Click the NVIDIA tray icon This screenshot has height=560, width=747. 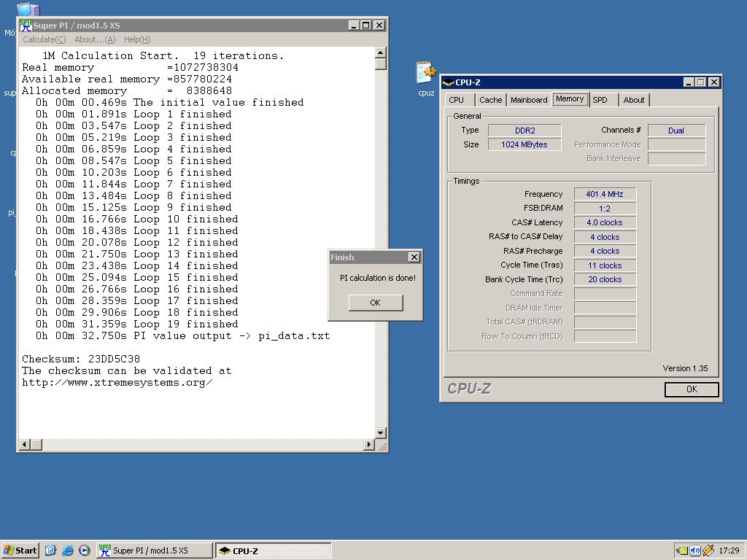tap(682, 551)
